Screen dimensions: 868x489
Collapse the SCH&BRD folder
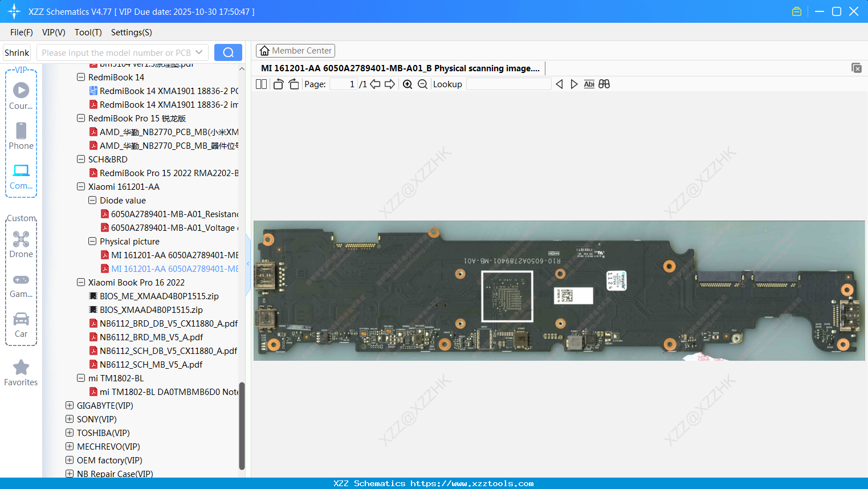(81, 159)
